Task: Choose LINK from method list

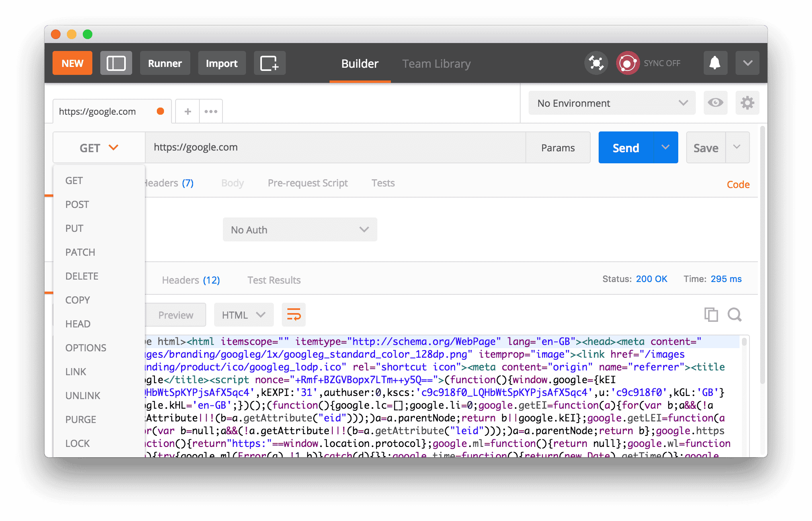Action: point(99,372)
